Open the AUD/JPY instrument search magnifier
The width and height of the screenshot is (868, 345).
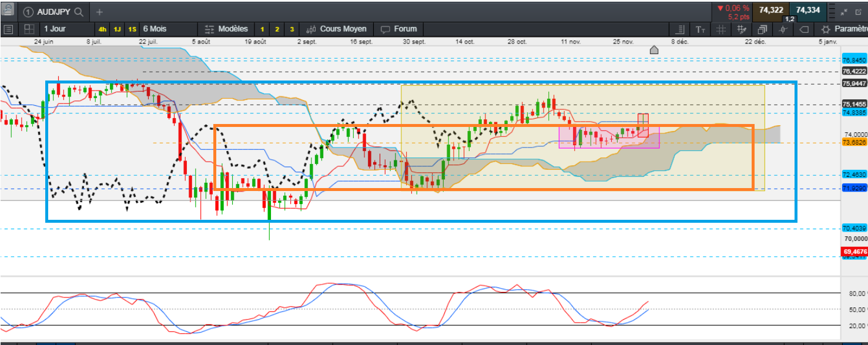(x=79, y=12)
